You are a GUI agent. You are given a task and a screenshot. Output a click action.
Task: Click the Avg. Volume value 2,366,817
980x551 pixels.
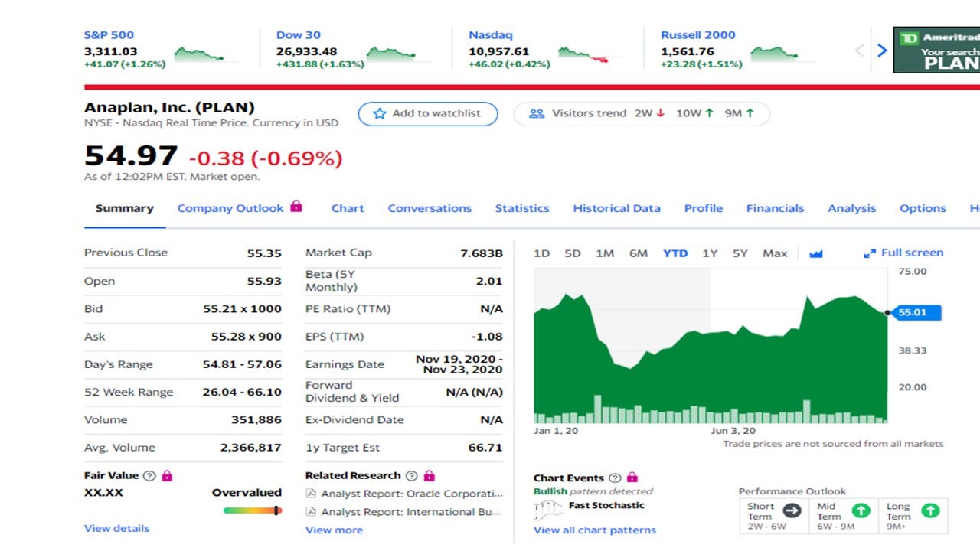[251, 448]
